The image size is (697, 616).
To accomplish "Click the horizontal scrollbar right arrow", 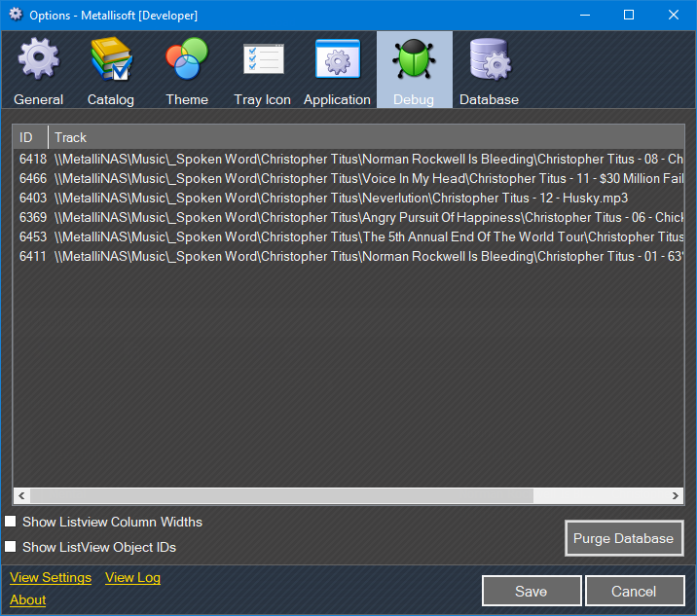I will [x=677, y=496].
